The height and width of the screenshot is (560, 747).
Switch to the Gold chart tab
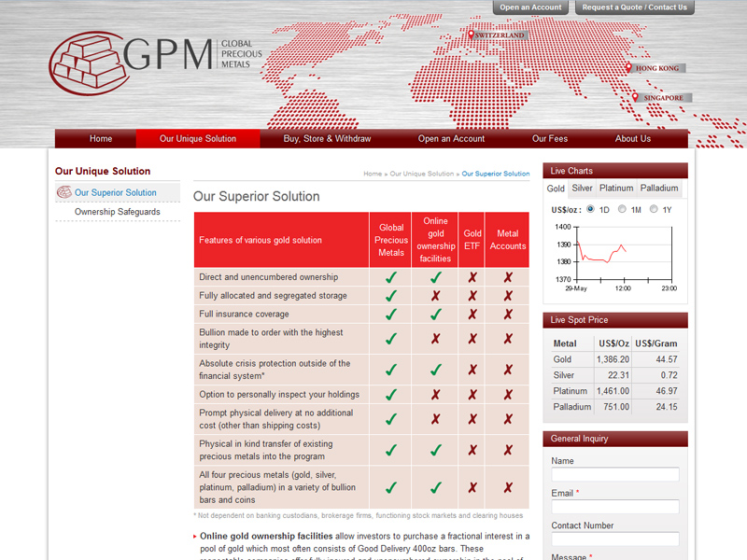tap(556, 189)
